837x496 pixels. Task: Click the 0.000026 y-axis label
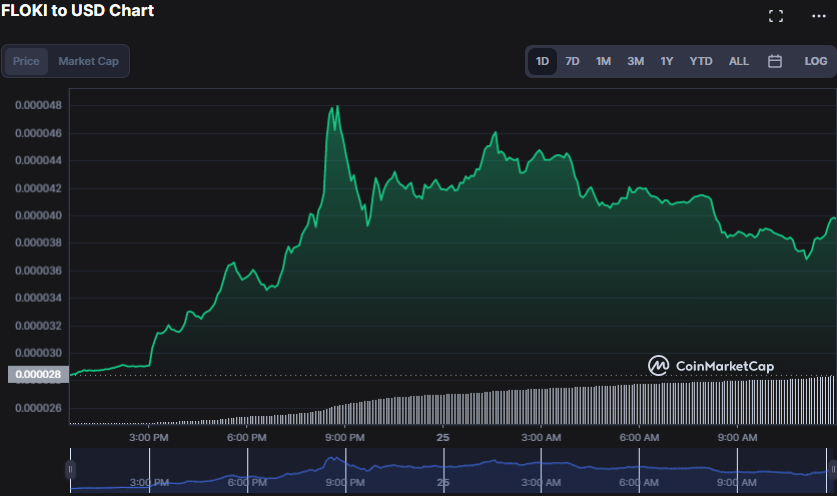click(x=38, y=408)
